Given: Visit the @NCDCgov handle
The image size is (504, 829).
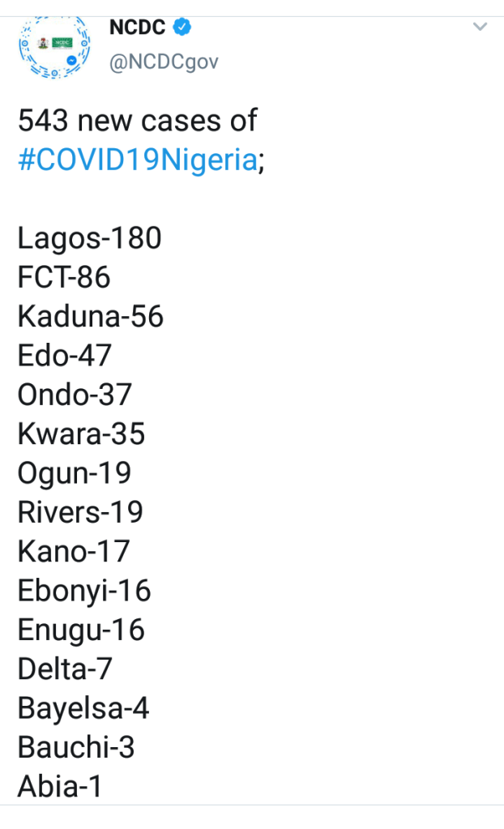Looking at the screenshot, I should pyautogui.click(x=164, y=62).
